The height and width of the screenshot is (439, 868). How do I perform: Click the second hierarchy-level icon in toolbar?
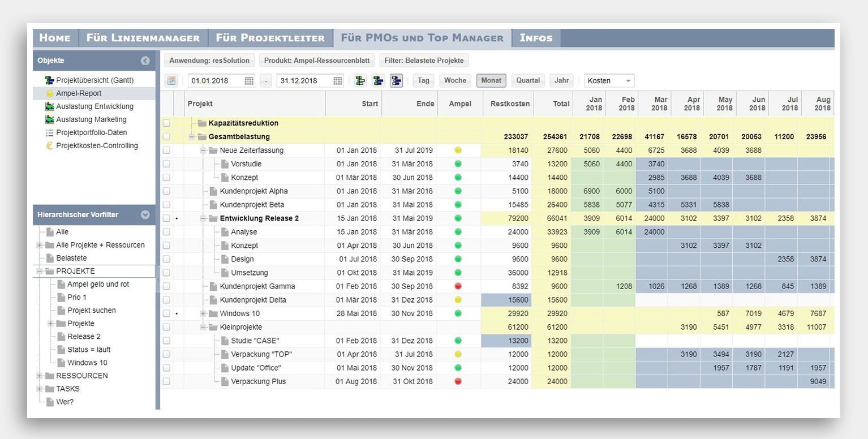point(378,81)
